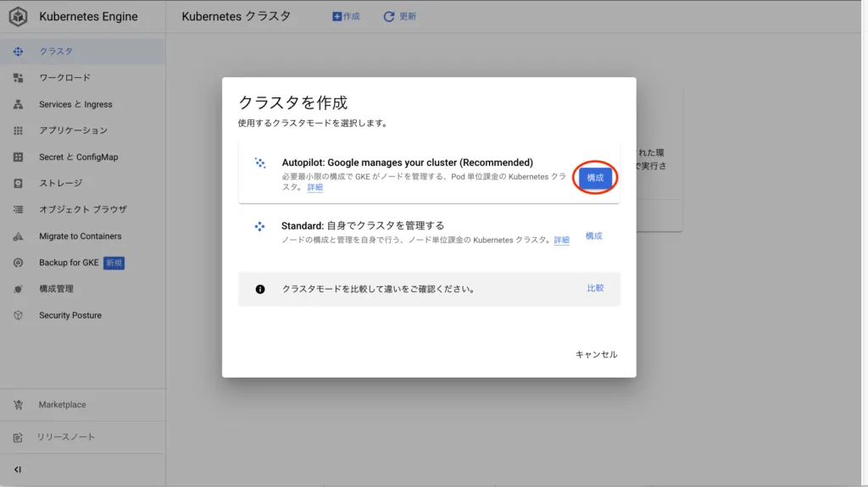The height and width of the screenshot is (487, 868).
Task: Open the リリースノート link
Action: coord(82,437)
